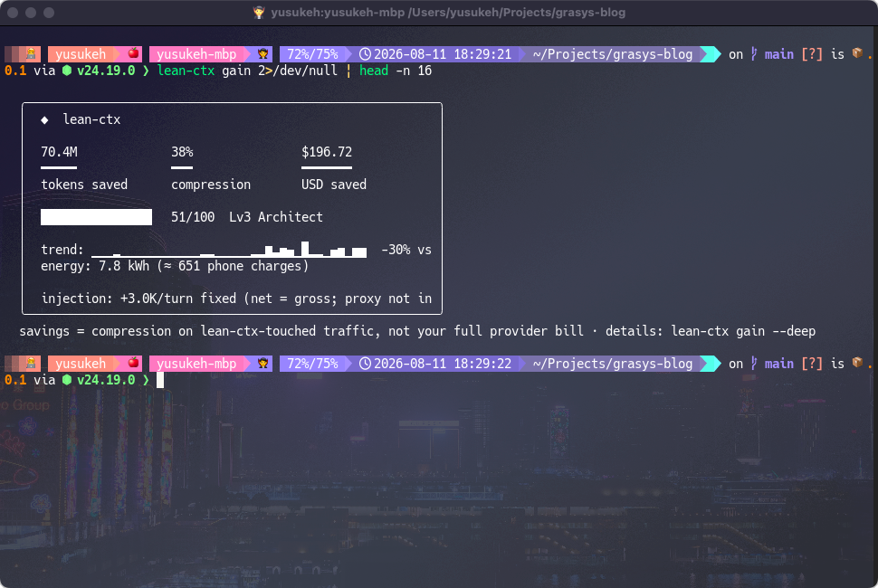Image resolution: width=878 pixels, height=588 pixels.
Task: Click the "2026-08-11 18:29:22" timestamp
Action: pos(443,364)
